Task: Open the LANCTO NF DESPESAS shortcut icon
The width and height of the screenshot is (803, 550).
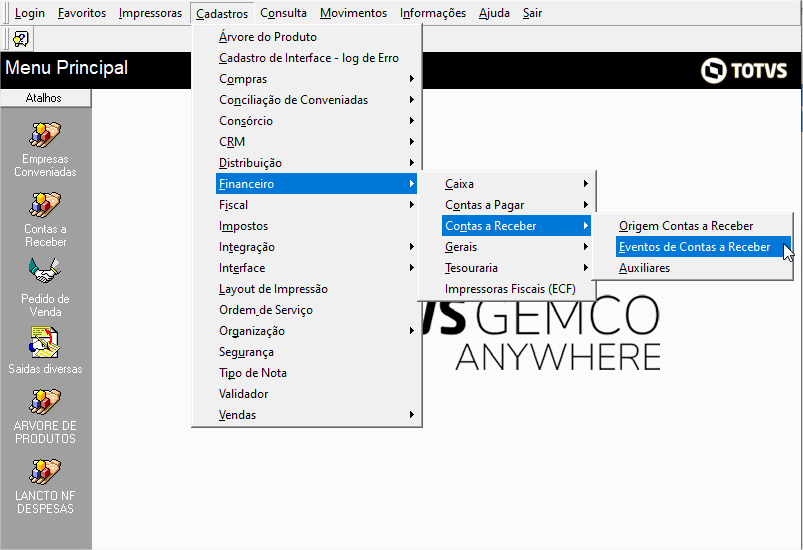Action: tap(45, 472)
